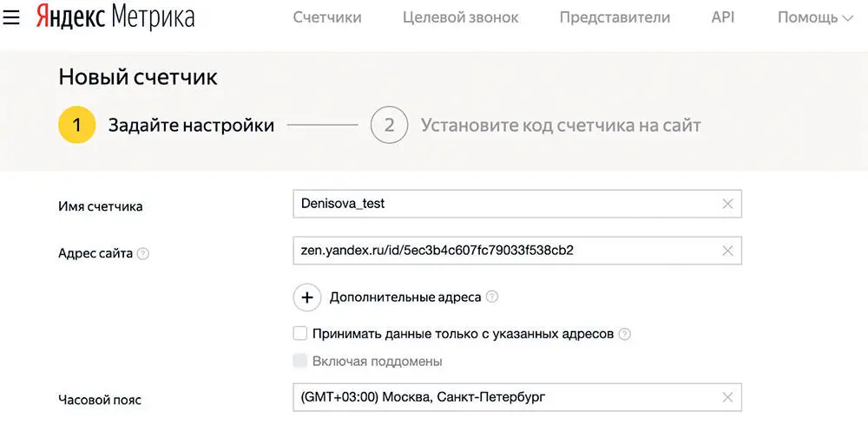
Task: Open the hamburger menu icon
Action: coord(12,17)
